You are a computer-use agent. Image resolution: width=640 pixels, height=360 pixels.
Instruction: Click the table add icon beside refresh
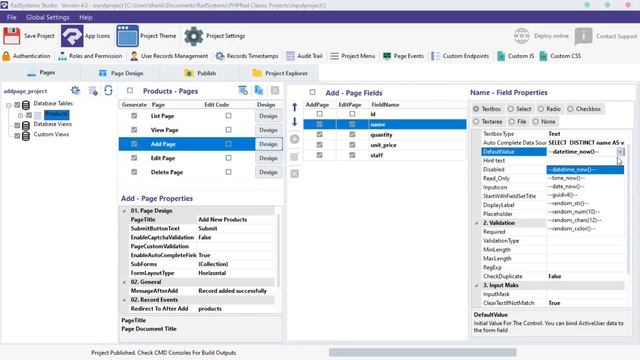(x=93, y=91)
